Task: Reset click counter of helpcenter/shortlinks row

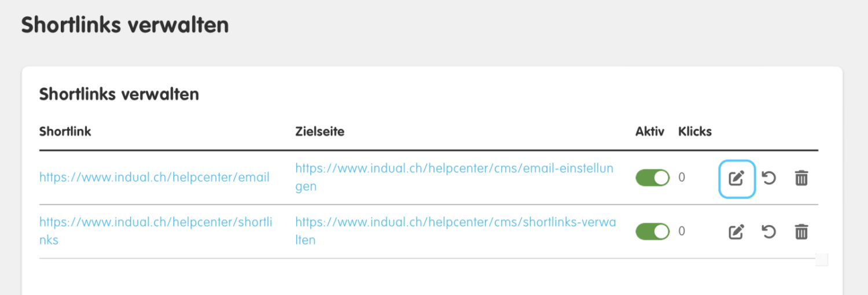Action: point(768,232)
